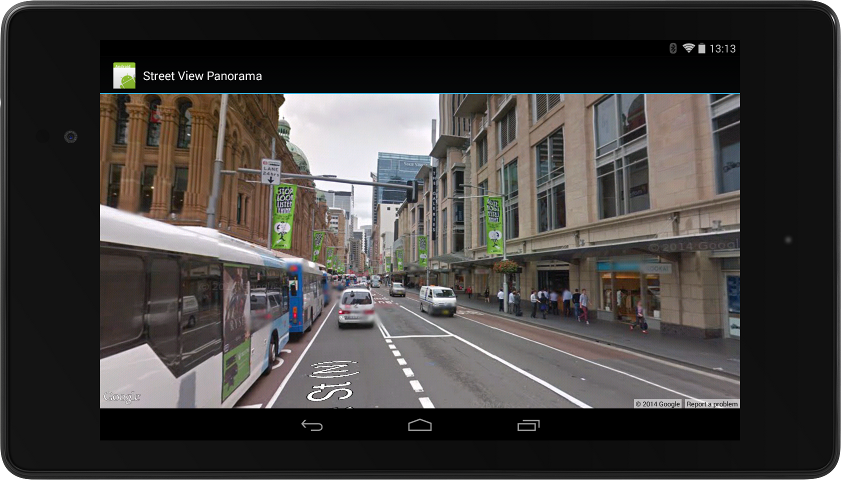The image size is (841, 480).
Task: Click the Google logo watermark
Action: (x=122, y=397)
